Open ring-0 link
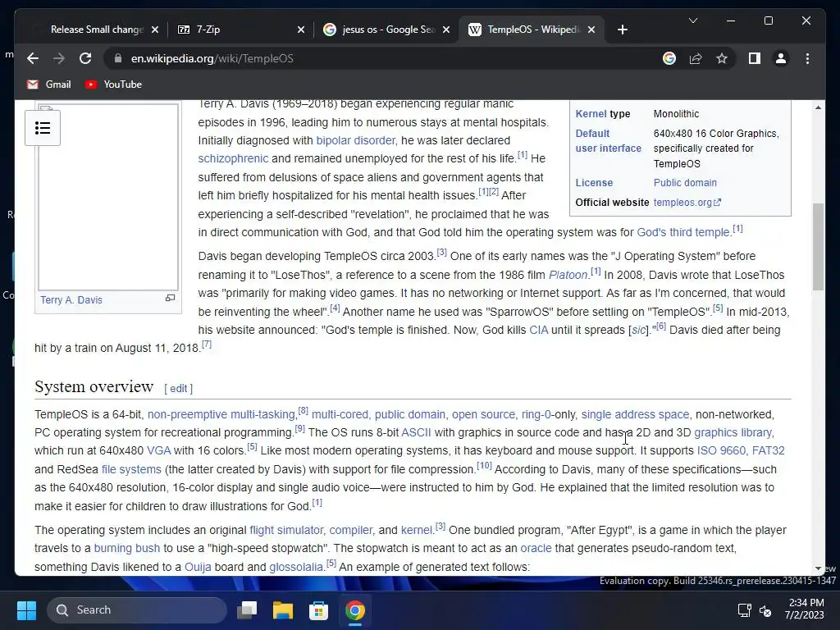This screenshot has width=840, height=630. 536,414
